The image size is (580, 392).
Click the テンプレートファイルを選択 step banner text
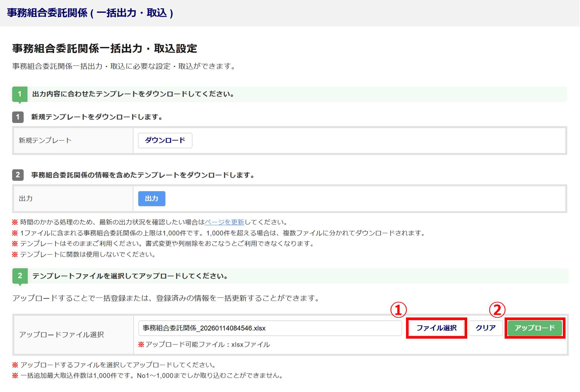point(130,276)
